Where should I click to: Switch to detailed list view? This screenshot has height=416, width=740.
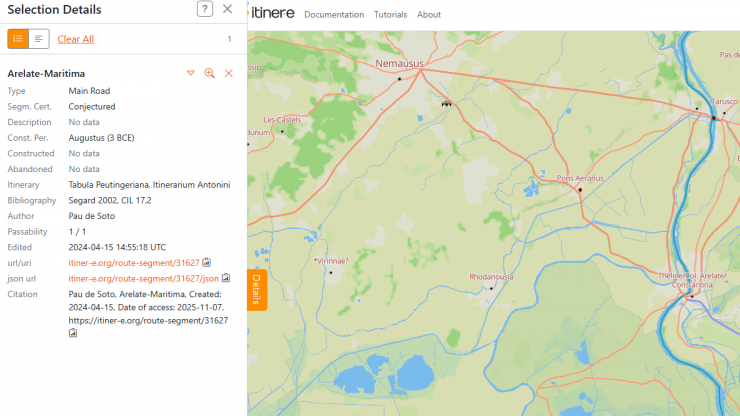click(x=18, y=39)
